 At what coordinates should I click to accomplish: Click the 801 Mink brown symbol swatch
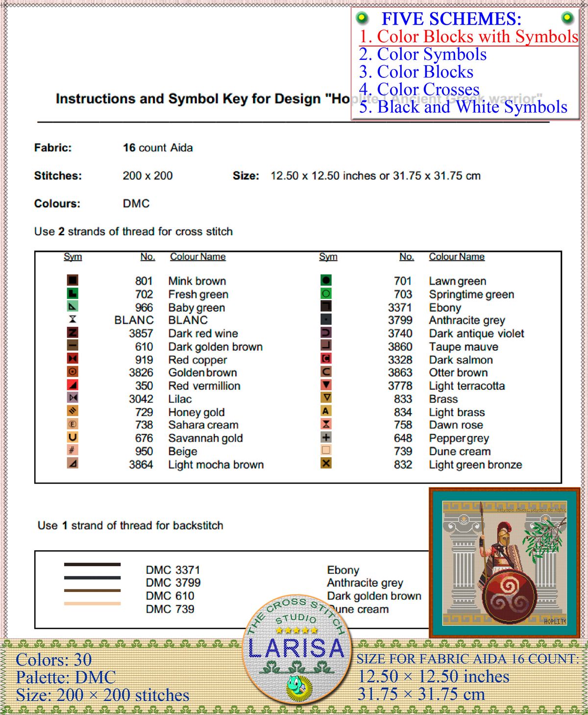[73, 280]
